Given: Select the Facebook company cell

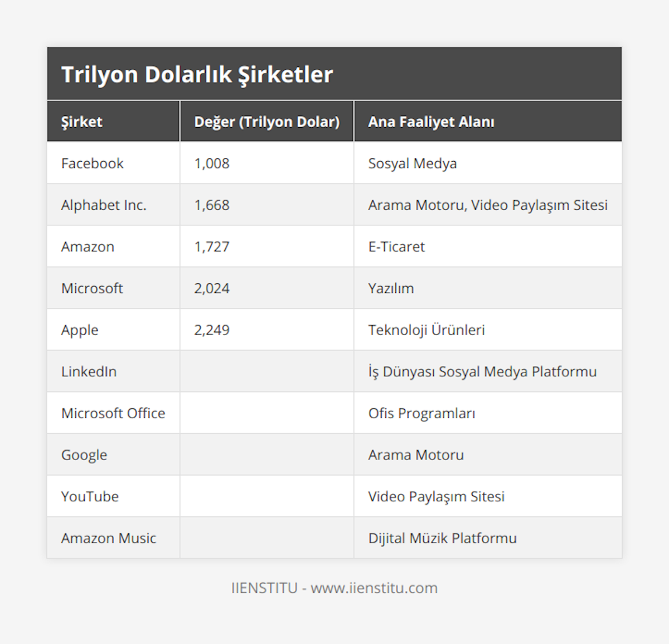Looking at the screenshot, I should 93,163.
